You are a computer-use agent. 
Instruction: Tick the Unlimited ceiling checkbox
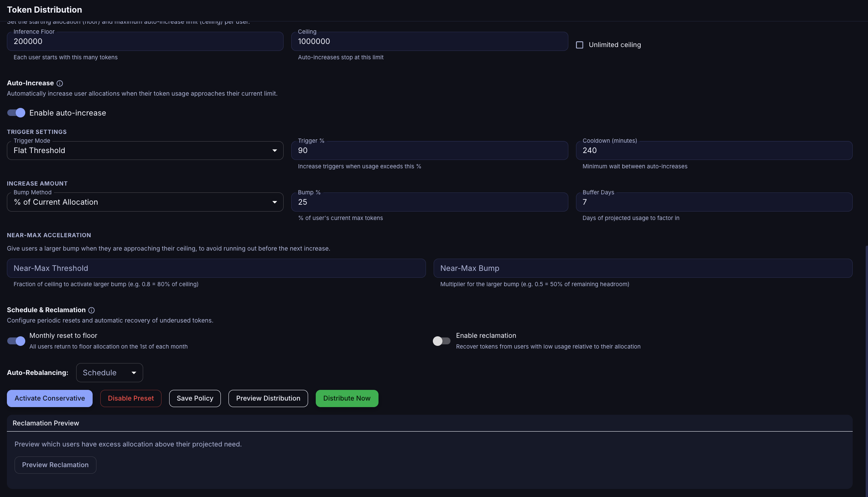click(580, 45)
